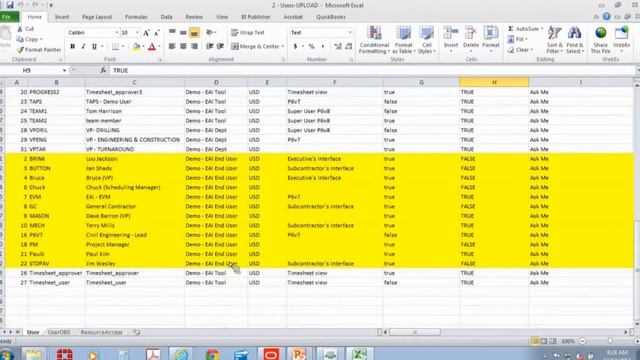The image size is (640, 360).
Task: Toggle center text alignment
Action: coord(183,47)
